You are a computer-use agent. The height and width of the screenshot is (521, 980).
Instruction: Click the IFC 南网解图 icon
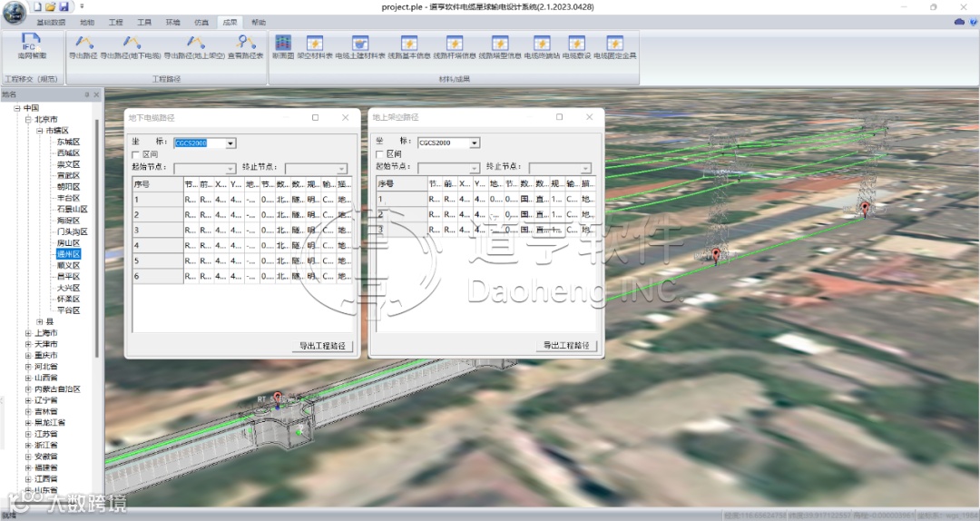[32, 44]
